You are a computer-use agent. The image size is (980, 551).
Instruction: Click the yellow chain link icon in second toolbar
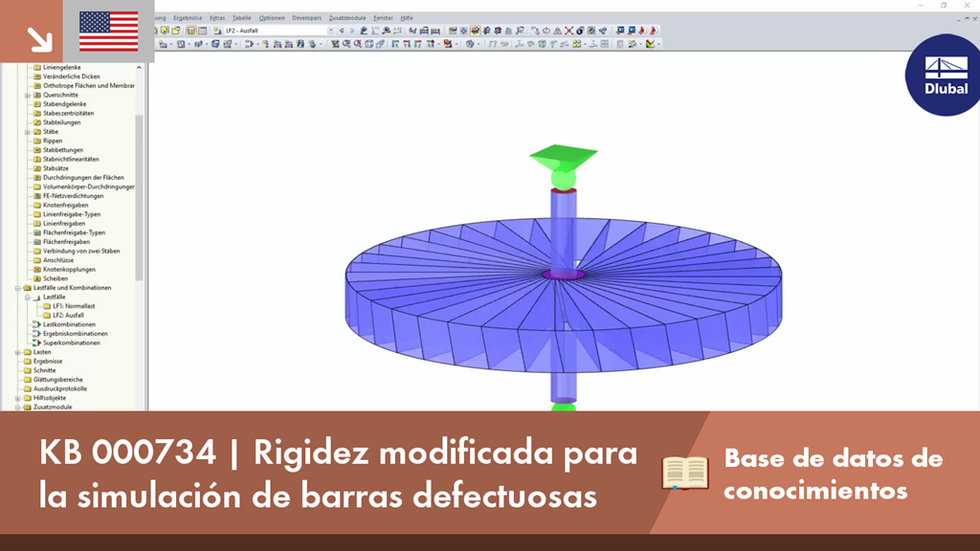(x=576, y=44)
